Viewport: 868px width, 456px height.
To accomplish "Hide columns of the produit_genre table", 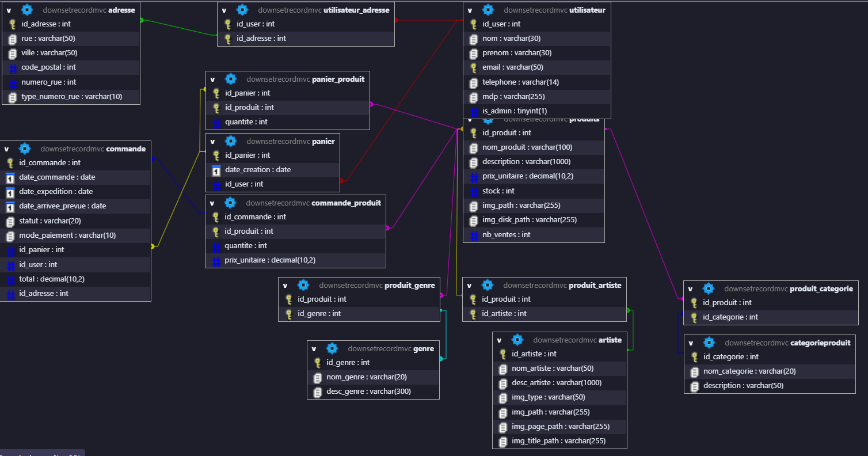I will [x=285, y=285].
